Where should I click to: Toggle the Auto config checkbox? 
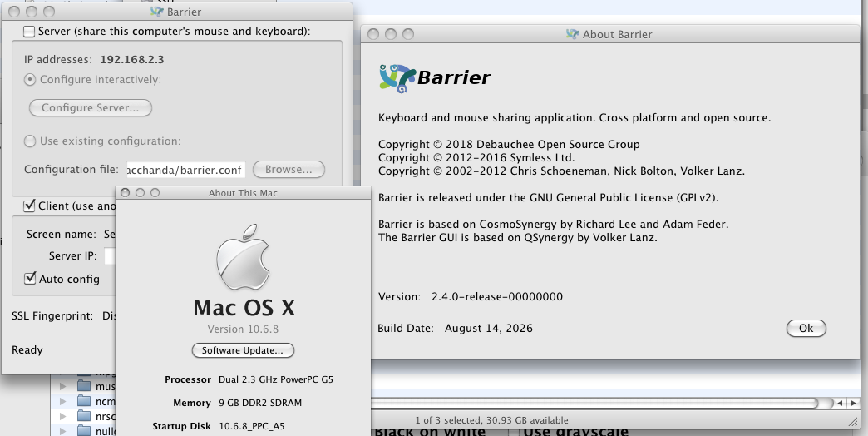[30, 278]
